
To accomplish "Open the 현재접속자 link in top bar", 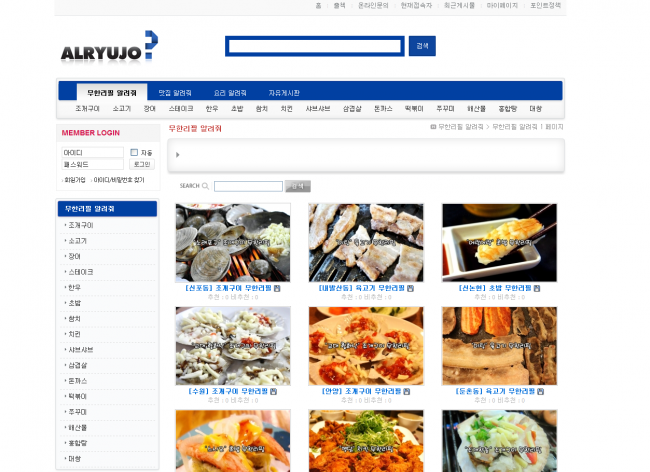I will (416, 5).
